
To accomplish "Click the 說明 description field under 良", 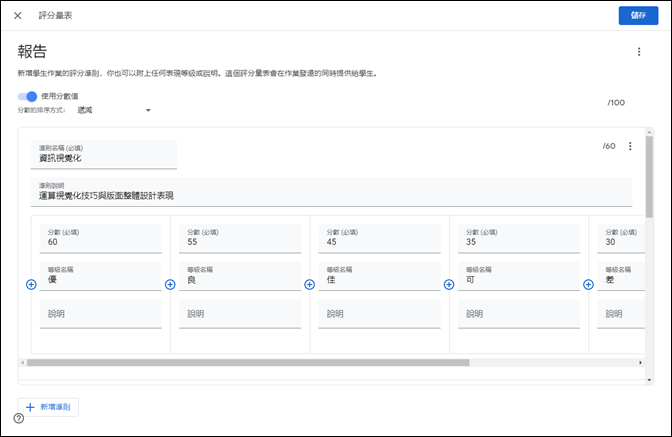I will pos(240,314).
